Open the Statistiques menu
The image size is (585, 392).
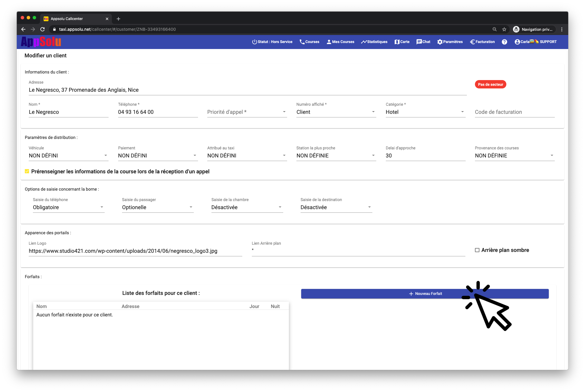(374, 42)
